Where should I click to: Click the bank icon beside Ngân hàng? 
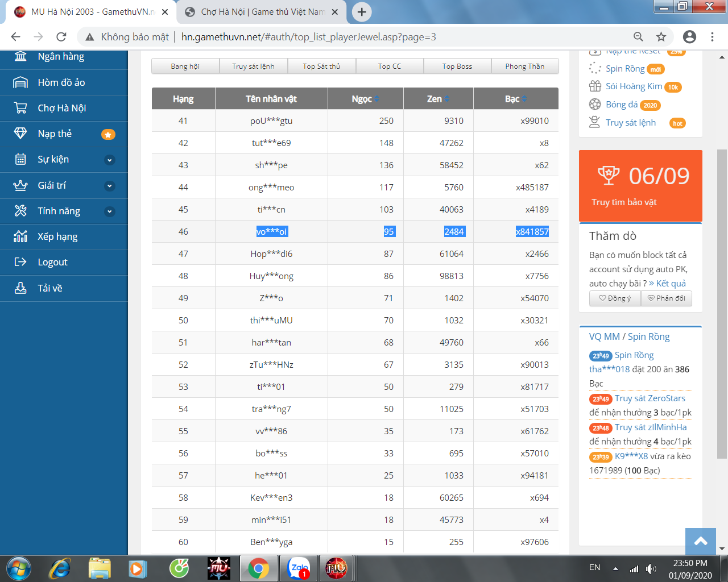pyautogui.click(x=20, y=56)
